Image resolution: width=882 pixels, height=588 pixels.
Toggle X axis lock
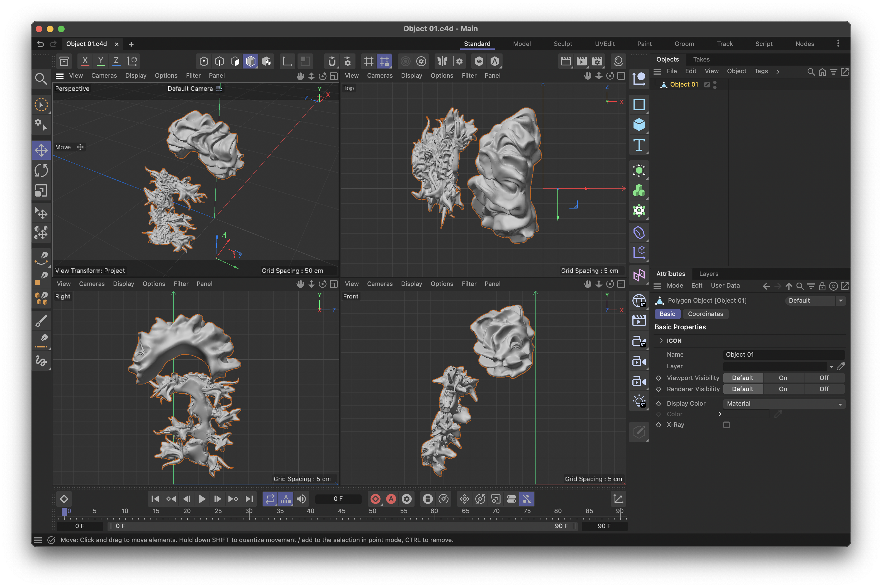tap(85, 61)
